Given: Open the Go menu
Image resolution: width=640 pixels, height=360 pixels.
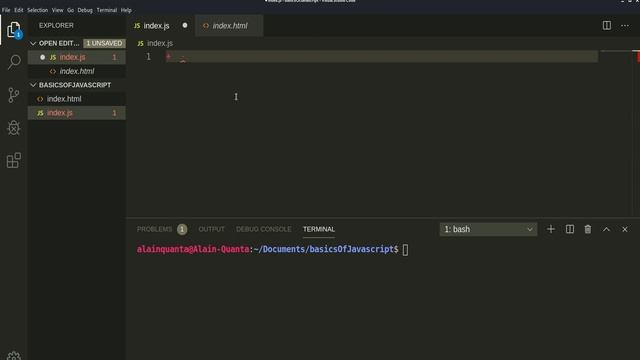Looking at the screenshot, I should pyautogui.click(x=71, y=10).
